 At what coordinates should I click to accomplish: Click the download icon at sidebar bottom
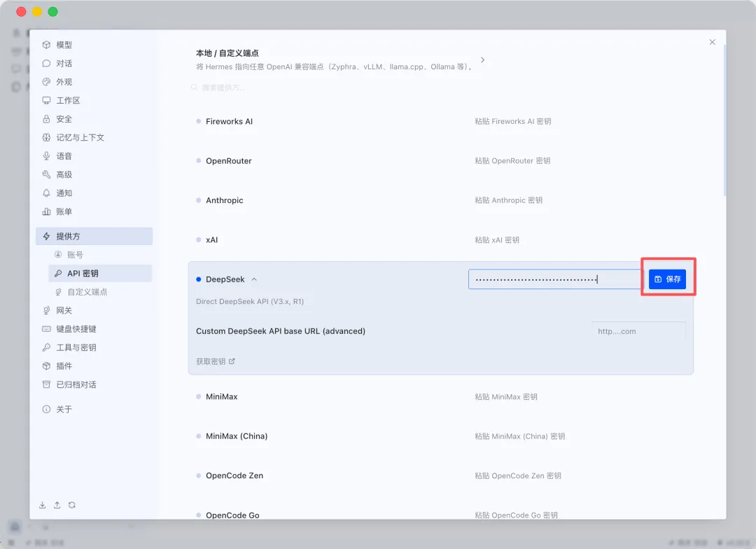(x=43, y=505)
